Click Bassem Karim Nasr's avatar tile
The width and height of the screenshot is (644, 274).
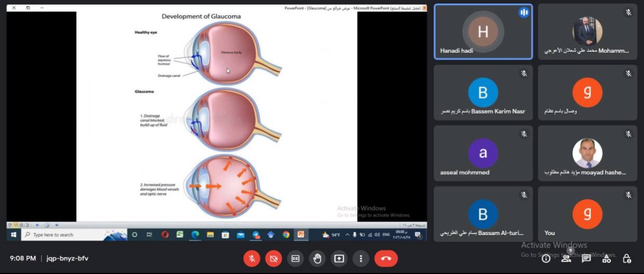(483, 93)
